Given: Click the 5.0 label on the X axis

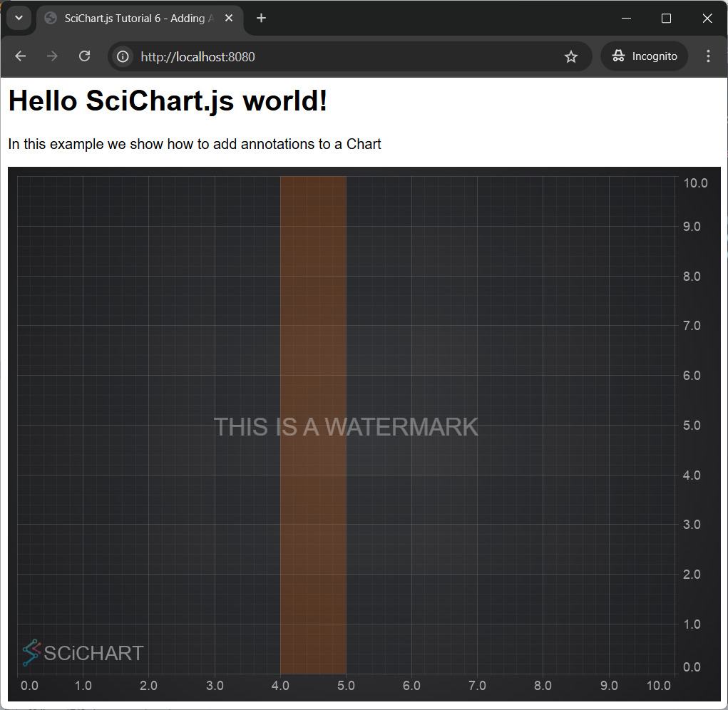Looking at the screenshot, I should pyautogui.click(x=346, y=686).
